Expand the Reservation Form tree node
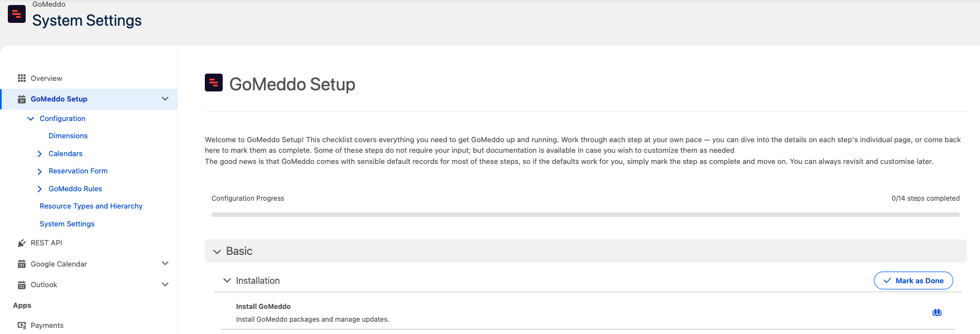Screen dimensions: 980x334 (x=40, y=171)
